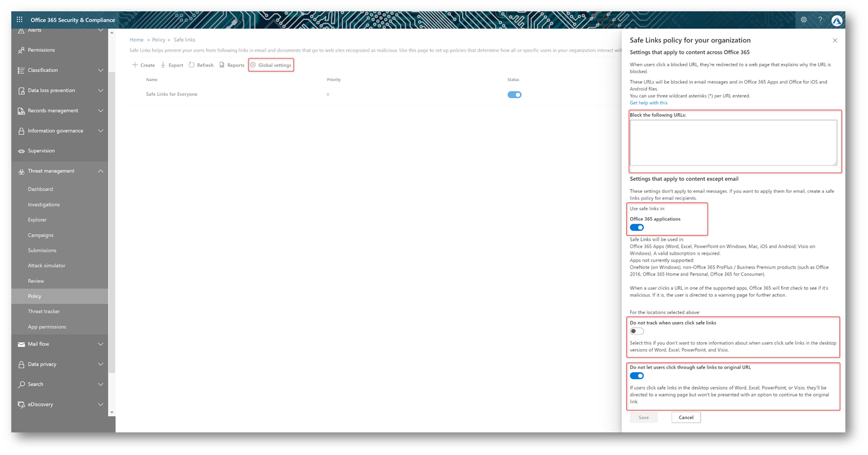The width and height of the screenshot is (868, 455).
Task: Go to Home in breadcrumb
Action: click(136, 40)
